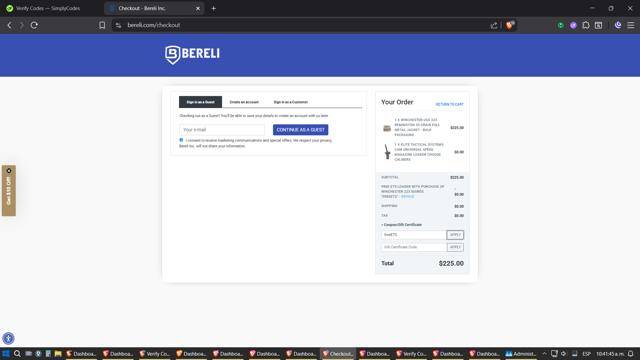Toggle the sidebar panel icon
Image resolution: width=640 pixels, height=360 pixels.
[x=598, y=25]
